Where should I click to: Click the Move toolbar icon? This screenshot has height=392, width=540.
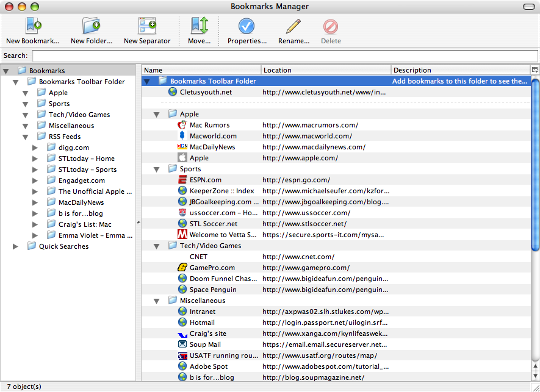[x=200, y=26]
